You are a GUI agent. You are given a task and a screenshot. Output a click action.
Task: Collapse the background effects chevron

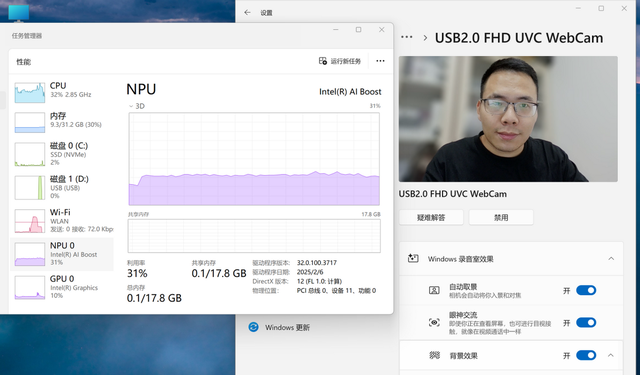point(611,355)
